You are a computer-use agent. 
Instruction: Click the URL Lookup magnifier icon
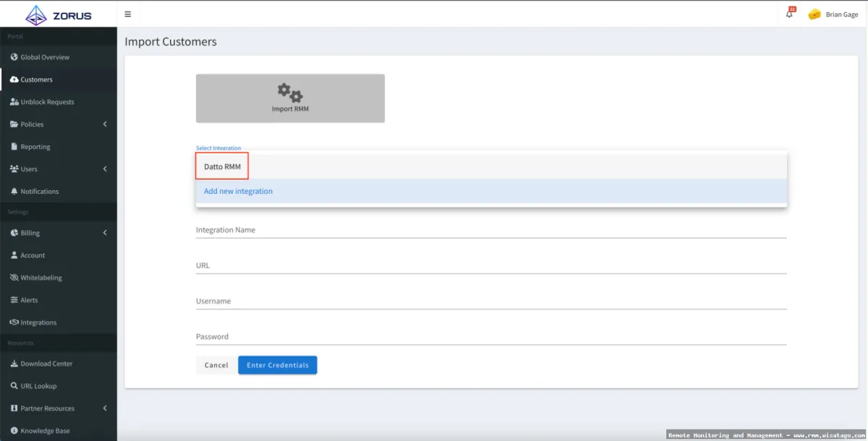[14, 386]
